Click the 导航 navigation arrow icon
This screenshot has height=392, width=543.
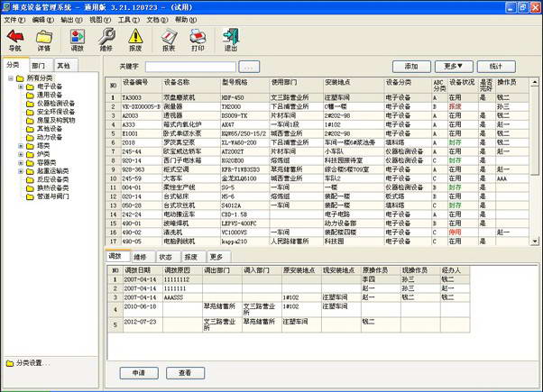[15, 37]
